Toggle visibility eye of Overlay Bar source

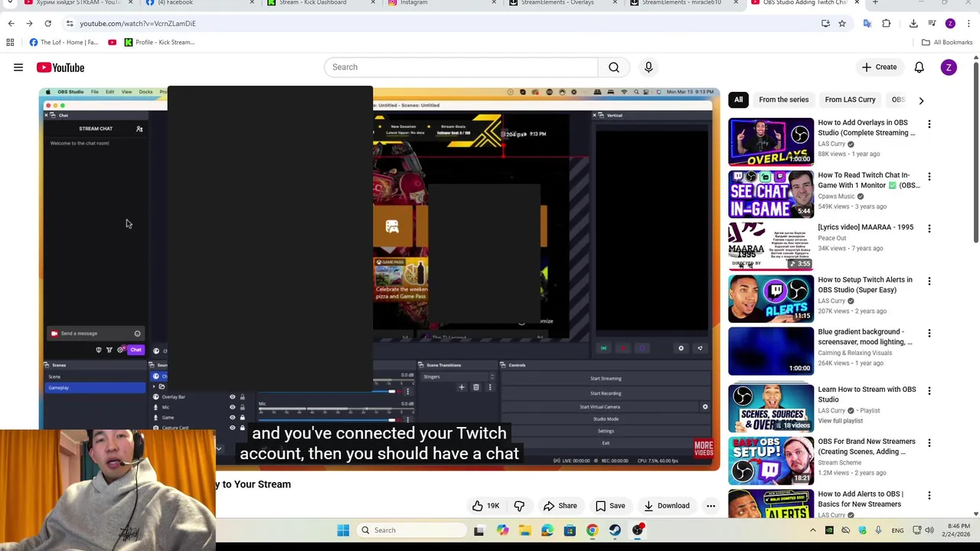[x=233, y=396]
